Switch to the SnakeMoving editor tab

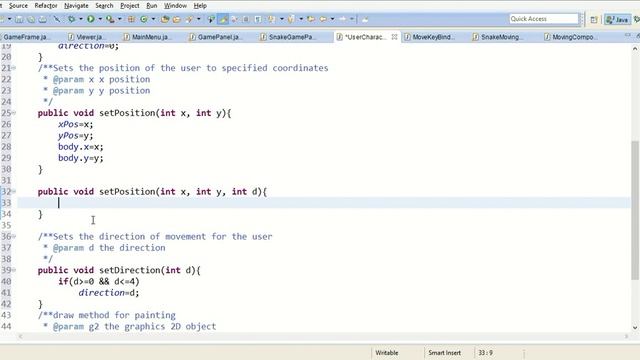[499, 37]
